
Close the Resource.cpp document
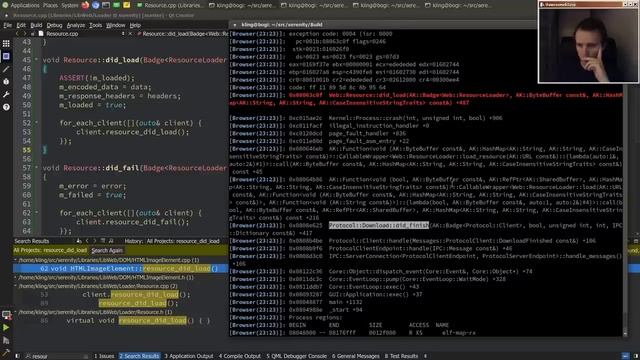tap(130, 34)
